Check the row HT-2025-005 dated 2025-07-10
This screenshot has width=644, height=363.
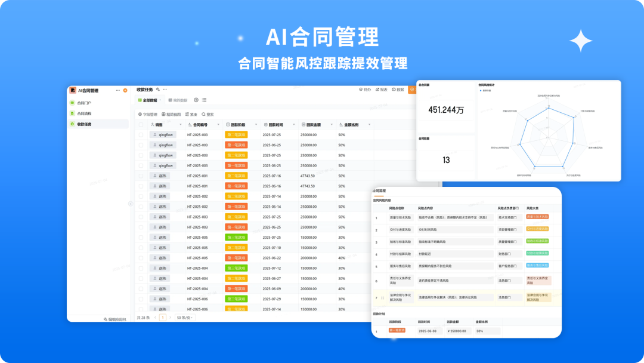[x=141, y=248]
